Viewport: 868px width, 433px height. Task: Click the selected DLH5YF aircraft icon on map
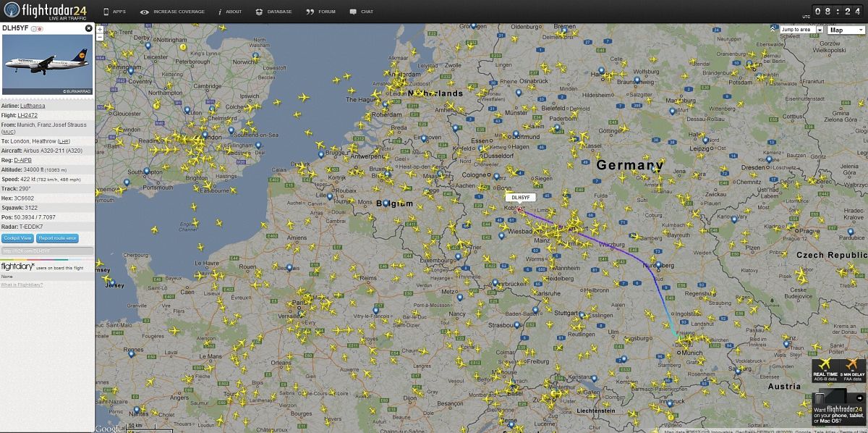pos(519,209)
